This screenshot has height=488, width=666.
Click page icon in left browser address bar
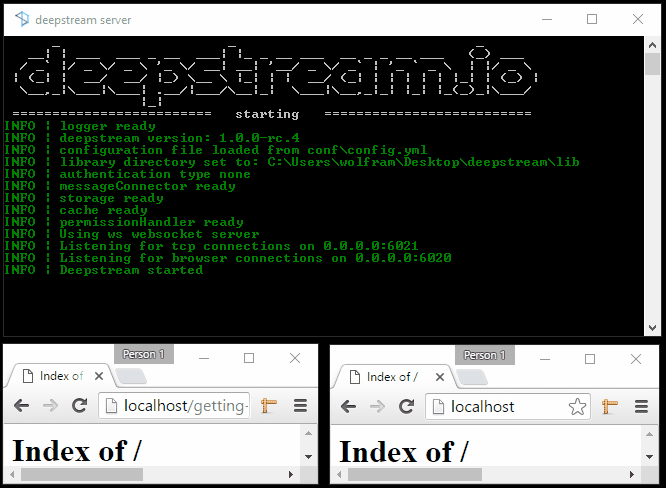(111, 406)
